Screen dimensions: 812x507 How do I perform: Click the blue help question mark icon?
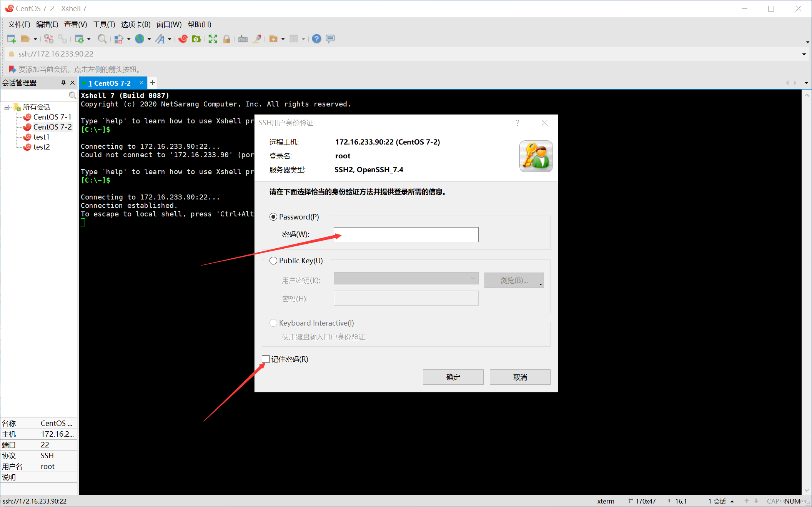pyautogui.click(x=316, y=39)
